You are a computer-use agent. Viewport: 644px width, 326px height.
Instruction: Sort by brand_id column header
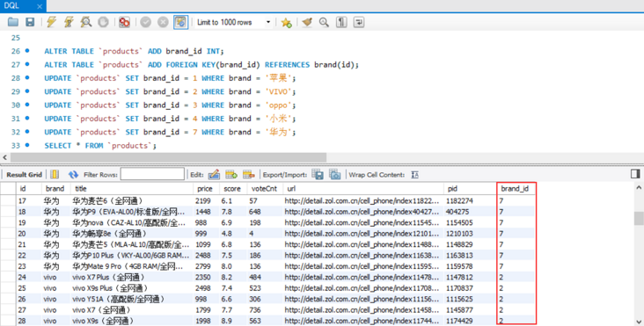(x=515, y=189)
